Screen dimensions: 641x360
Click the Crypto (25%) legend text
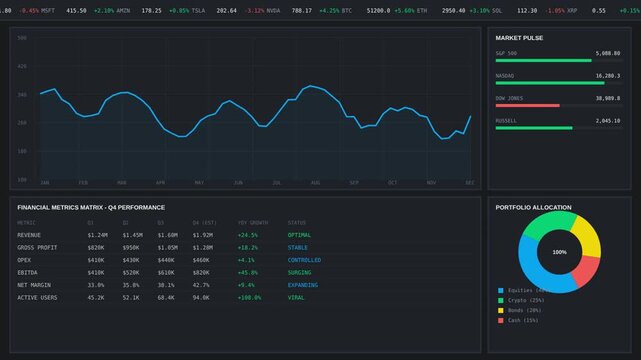tap(526, 300)
